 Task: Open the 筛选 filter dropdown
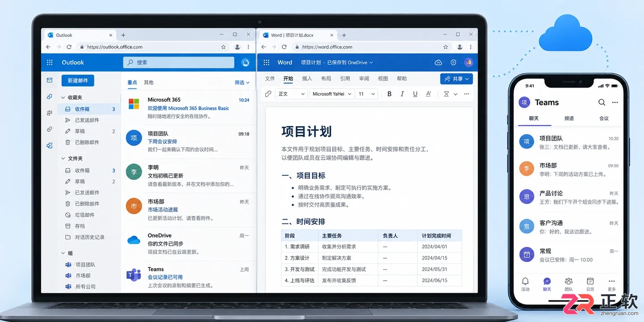click(x=242, y=82)
